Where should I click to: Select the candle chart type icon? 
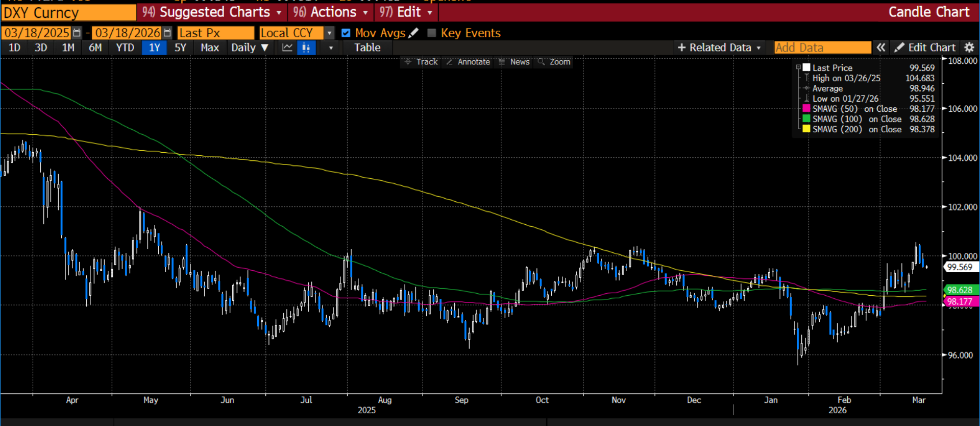[x=306, y=48]
